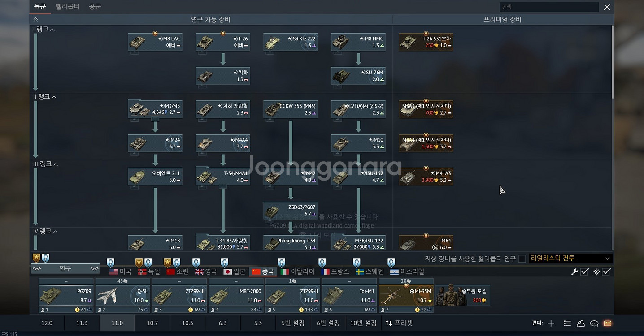Viewport: 644px width, 336px height.
Task: Select premium M41A3 vehicle card
Action: [426, 177]
